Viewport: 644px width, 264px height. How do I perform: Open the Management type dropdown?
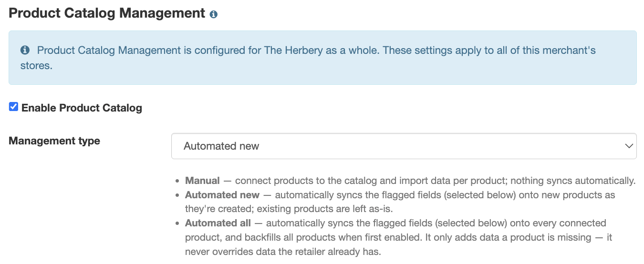404,146
